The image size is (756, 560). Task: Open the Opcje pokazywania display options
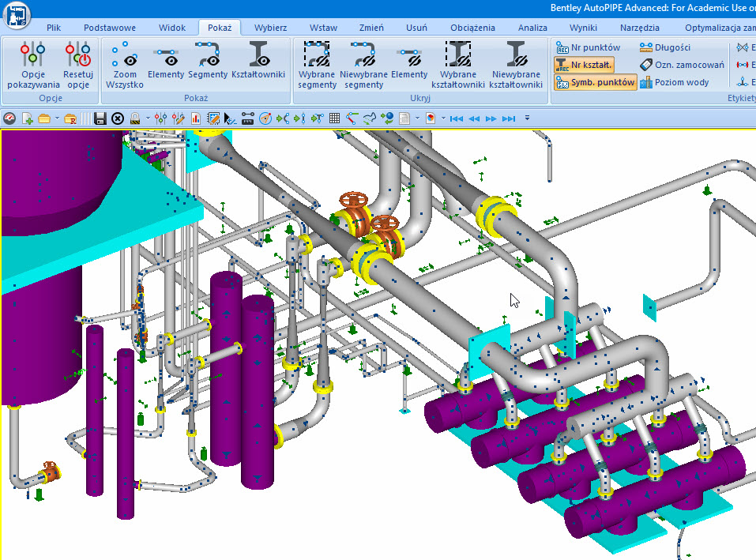[33, 65]
